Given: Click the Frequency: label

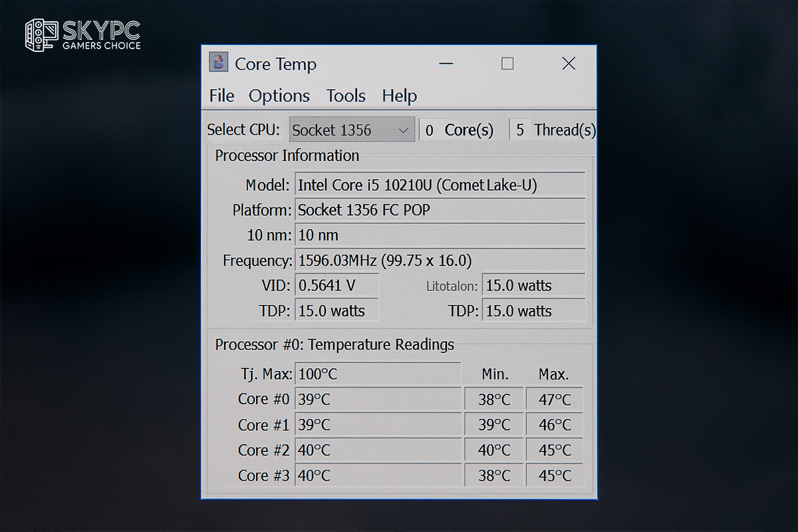Looking at the screenshot, I should point(257,261).
